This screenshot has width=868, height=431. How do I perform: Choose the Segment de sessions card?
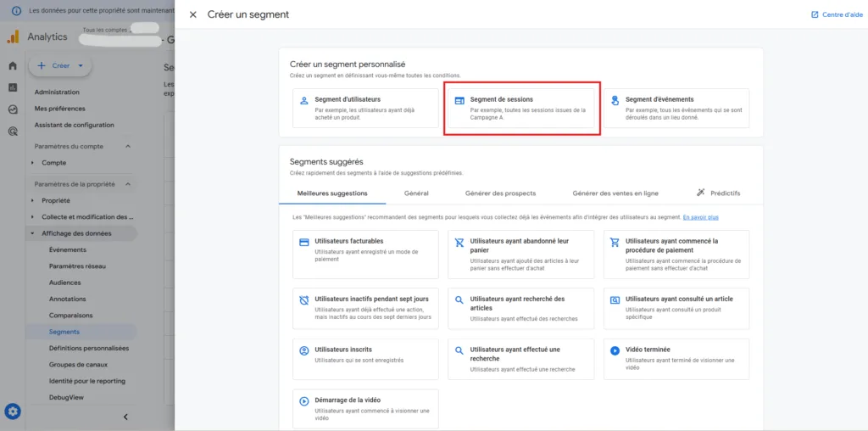click(521, 109)
